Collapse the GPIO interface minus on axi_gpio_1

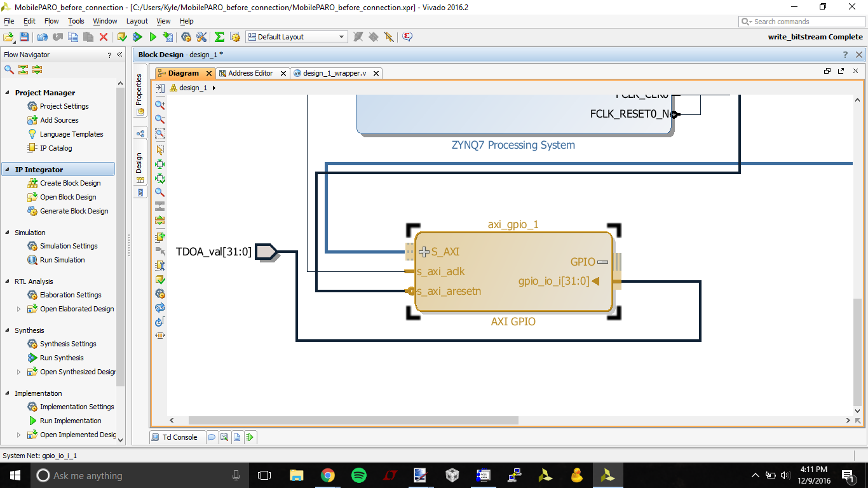point(602,262)
